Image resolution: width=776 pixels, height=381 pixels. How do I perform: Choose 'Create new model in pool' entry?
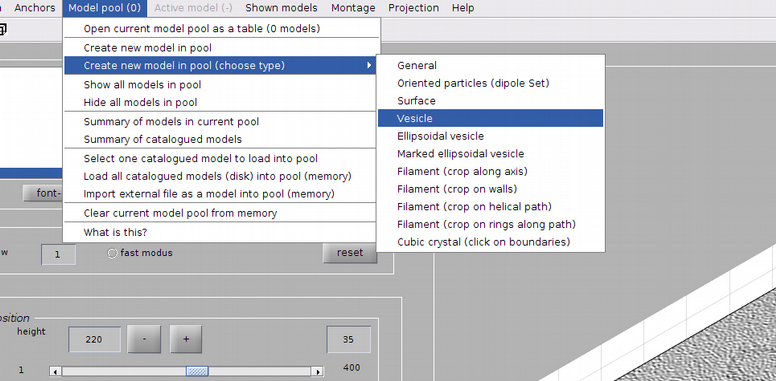click(x=221, y=48)
